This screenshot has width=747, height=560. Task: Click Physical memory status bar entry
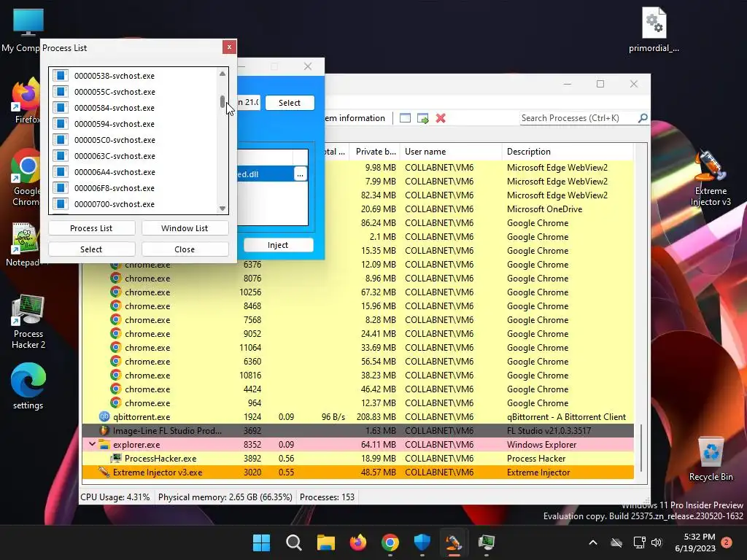[225, 497]
